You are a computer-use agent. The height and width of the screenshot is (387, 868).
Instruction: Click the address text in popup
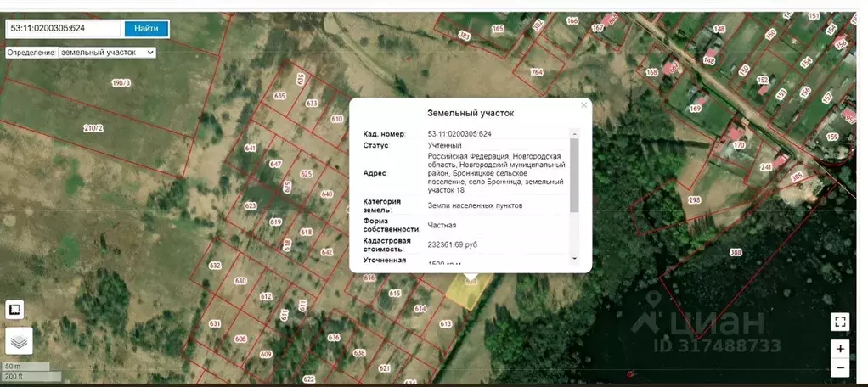pyautogui.click(x=497, y=173)
